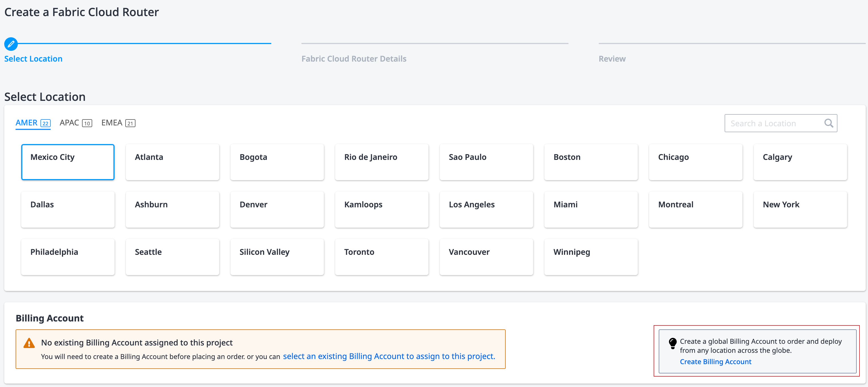
Task: Click the warning triangle icon
Action: 29,343
